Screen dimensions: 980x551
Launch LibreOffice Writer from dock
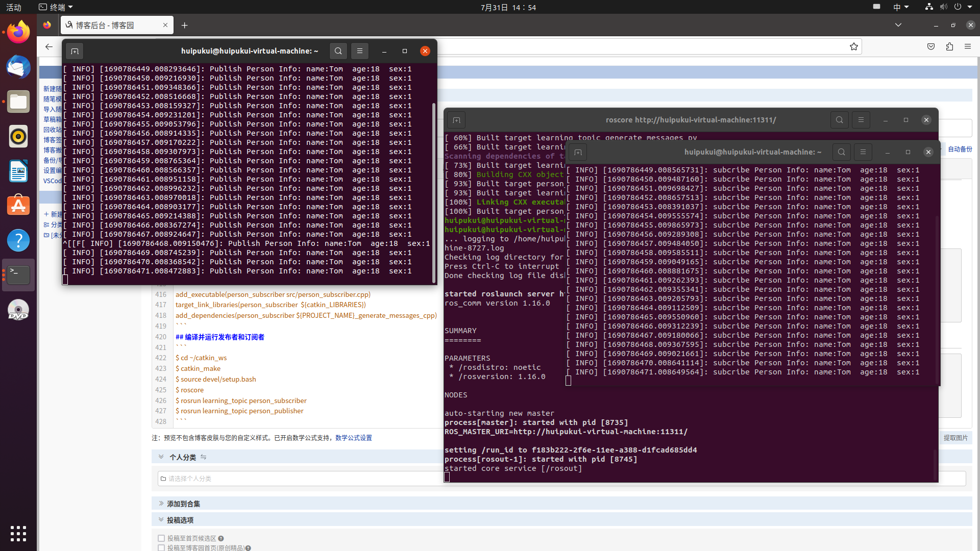18,171
